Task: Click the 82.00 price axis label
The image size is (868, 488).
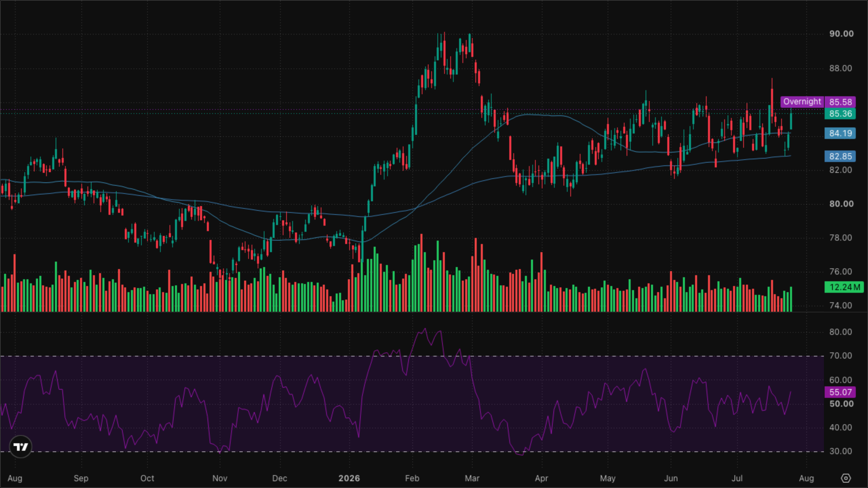Action: pos(841,170)
